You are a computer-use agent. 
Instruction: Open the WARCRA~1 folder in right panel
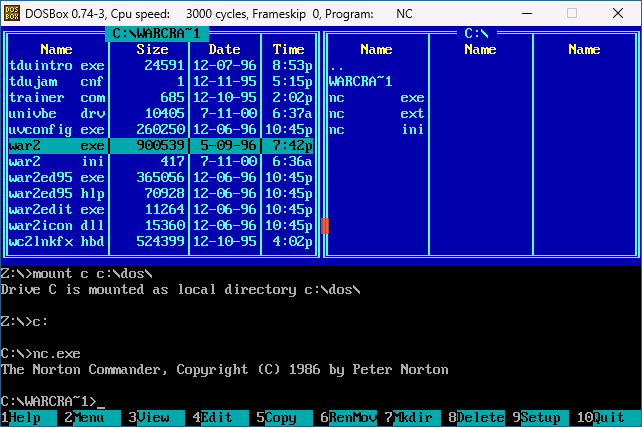tap(361, 81)
